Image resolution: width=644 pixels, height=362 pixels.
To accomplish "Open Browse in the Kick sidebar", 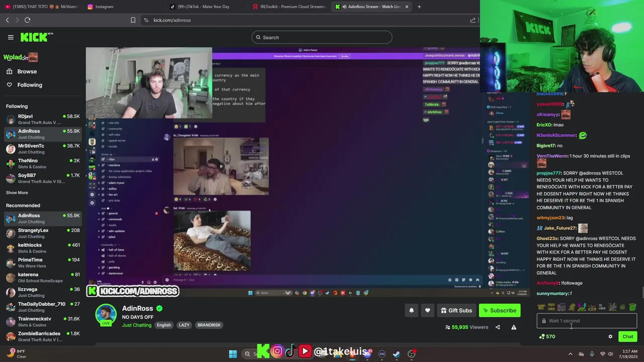I will coord(27,71).
